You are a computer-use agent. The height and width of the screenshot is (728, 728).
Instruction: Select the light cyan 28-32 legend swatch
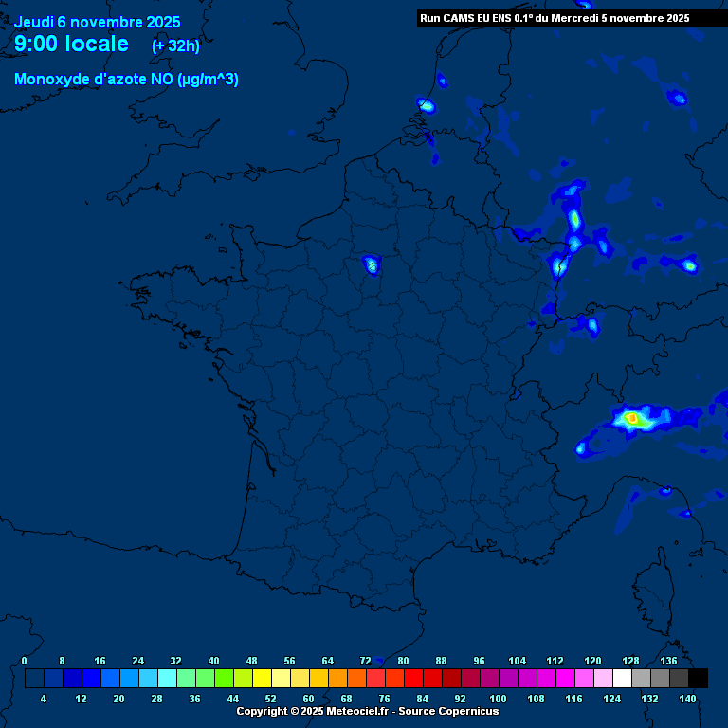(167, 678)
